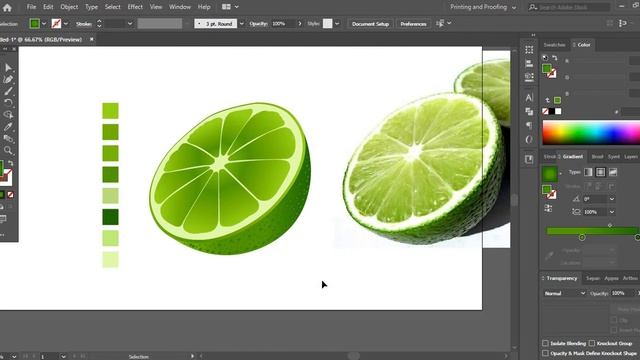Viewport: 640px width, 360px height.
Task: Click the swap fill/stroke icon in Color panel
Action: coord(555,58)
